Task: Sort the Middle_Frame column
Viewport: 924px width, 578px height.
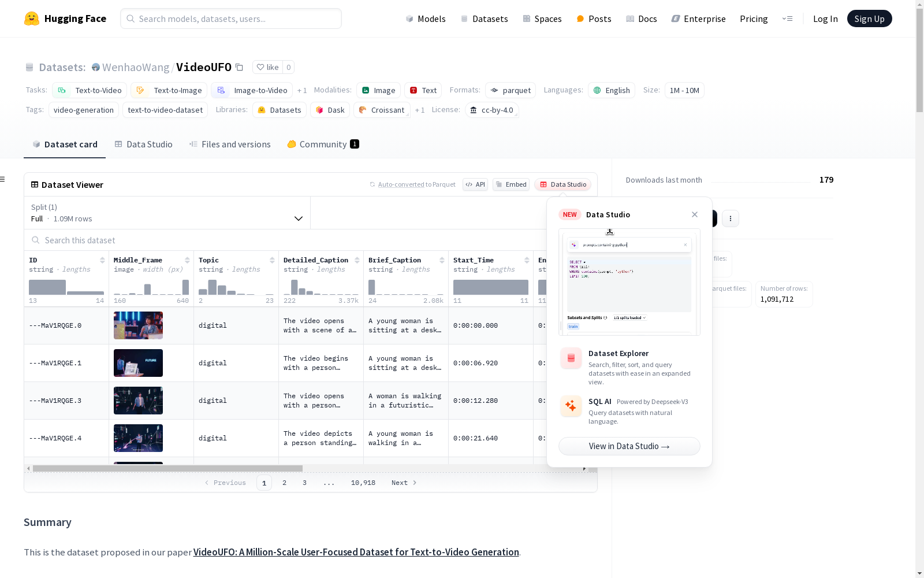Action: [187, 260]
